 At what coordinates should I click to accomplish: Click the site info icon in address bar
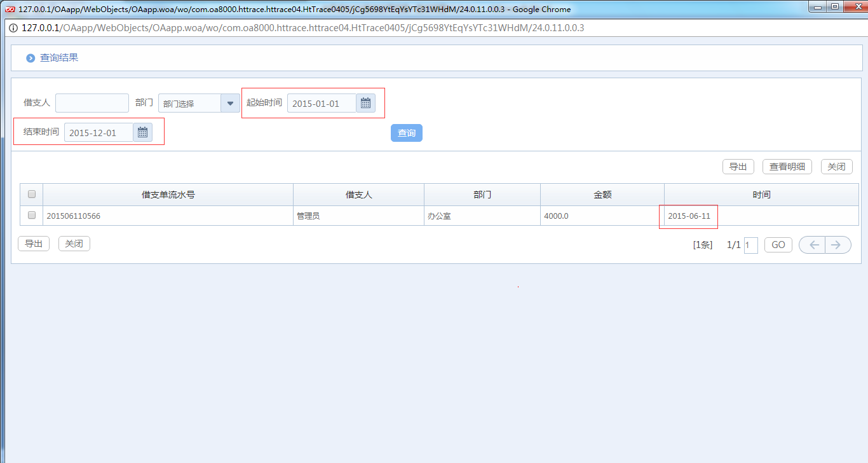(x=13, y=28)
